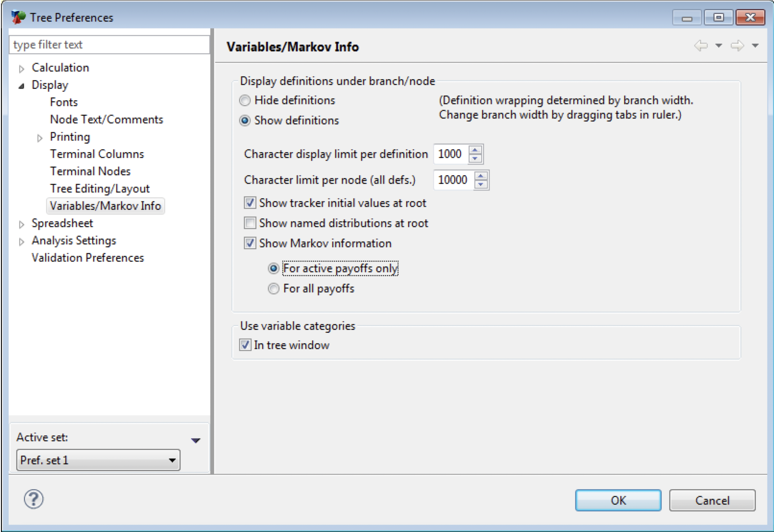Open the view menu arrow beside forward

755,46
